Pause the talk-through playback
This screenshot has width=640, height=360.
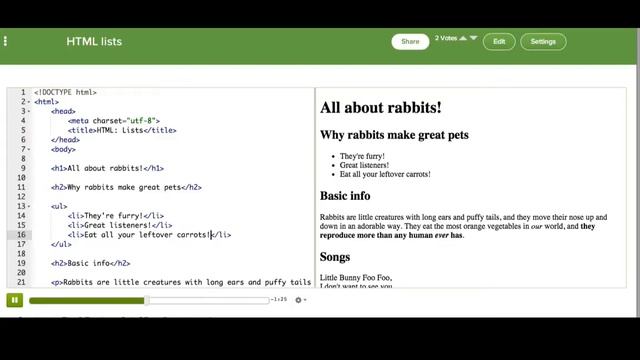[15, 300]
